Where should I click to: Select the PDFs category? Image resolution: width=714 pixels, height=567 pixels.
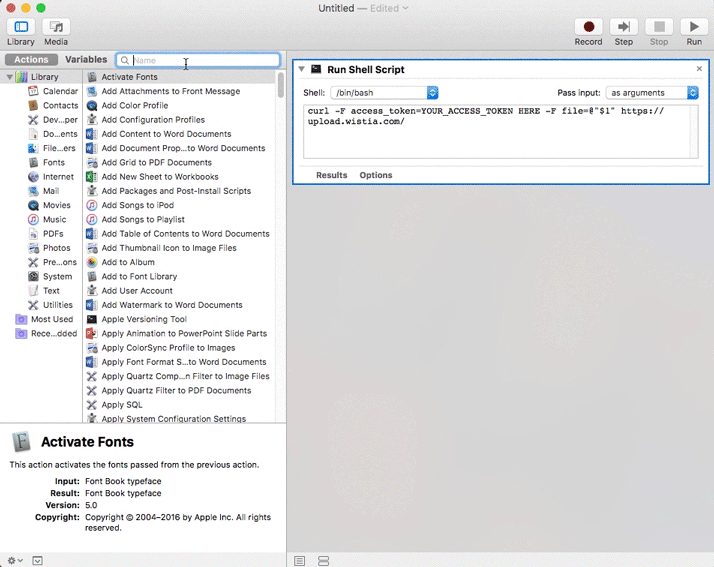tap(46, 234)
